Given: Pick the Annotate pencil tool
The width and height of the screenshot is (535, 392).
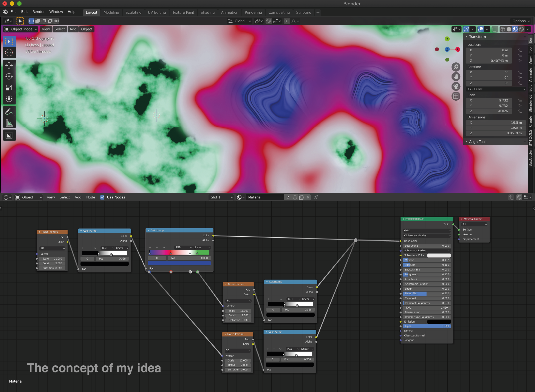Looking at the screenshot, I should click(x=9, y=112).
